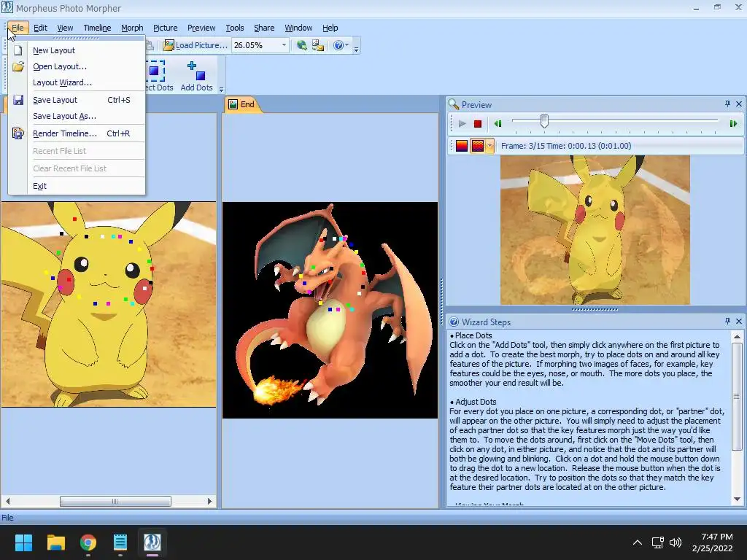Open the Picture menu
Viewport: 747px width, 560px height.
pos(165,28)
